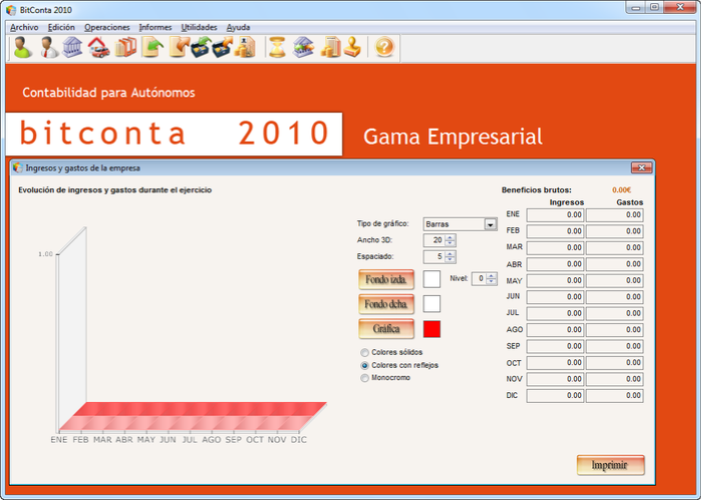
Task: Select the Colores con reflejos radio option
Action: click(365, 365)
